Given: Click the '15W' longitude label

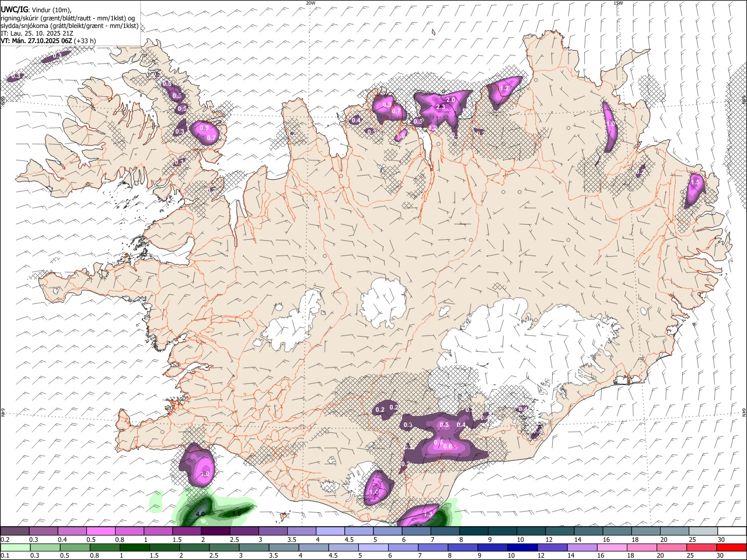Looking at the screenshot, I should 618,3.
